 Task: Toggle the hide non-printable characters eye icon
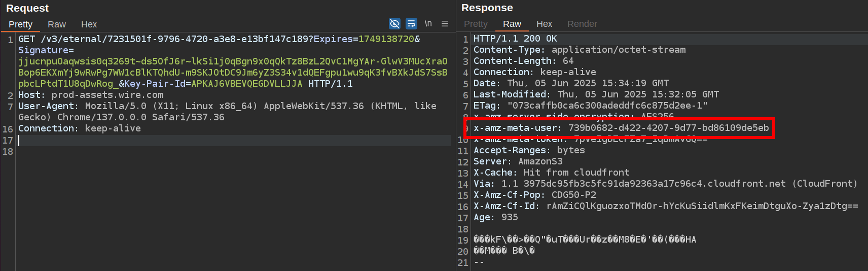coord(394,24)
